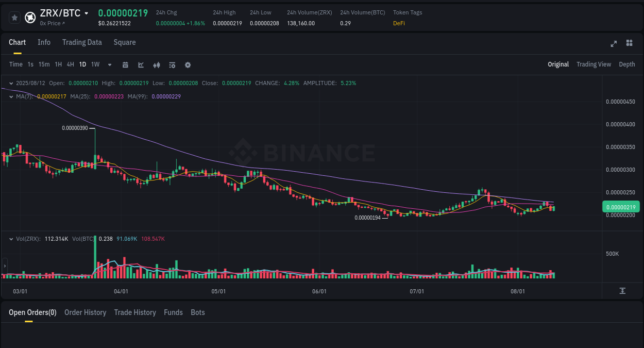Open the Trade History tab

135,312
